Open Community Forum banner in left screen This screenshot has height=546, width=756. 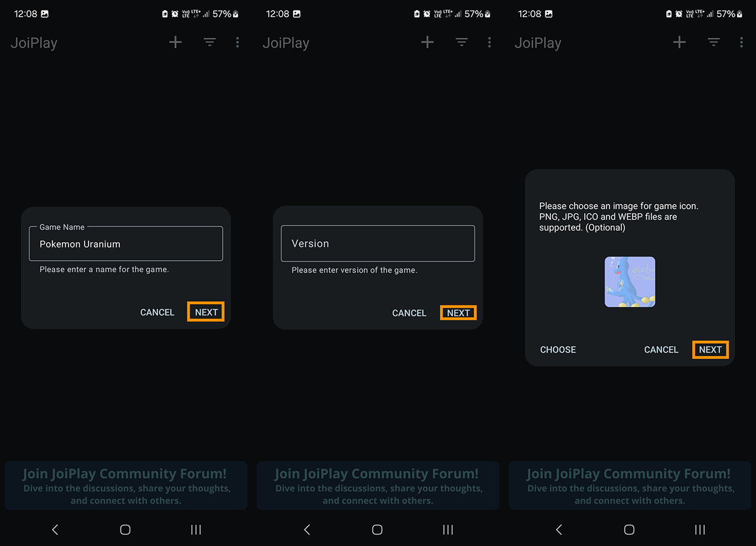pos(126,486)
